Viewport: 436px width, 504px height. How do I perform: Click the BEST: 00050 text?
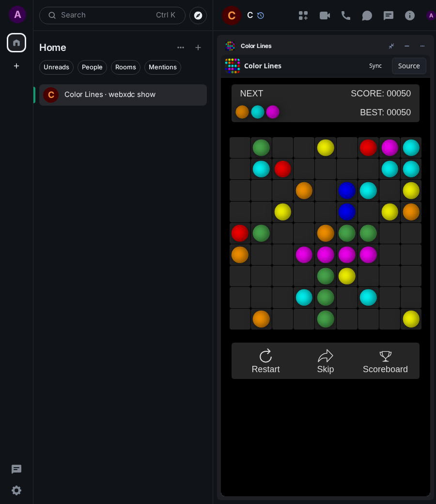pyautogui.click(x=385, y=112)
